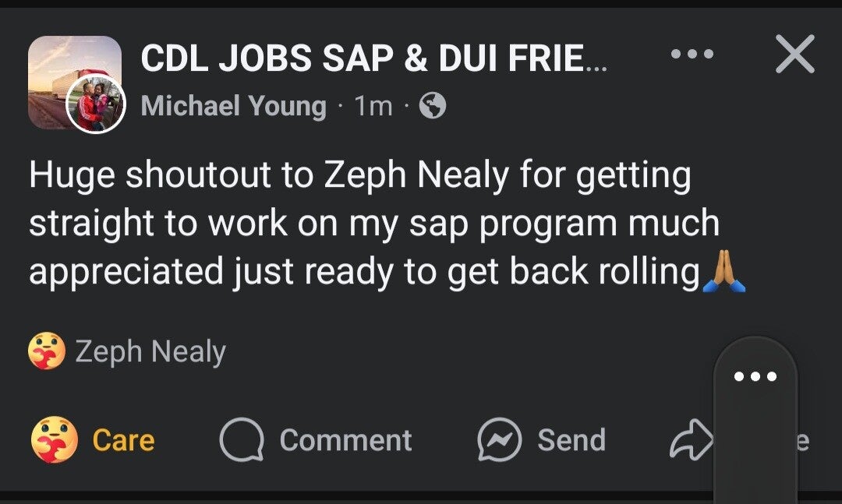Show reactions list via Zeph Nealy reactor name
This screenshot has height=504, width=842.
(x=150, y=352)
